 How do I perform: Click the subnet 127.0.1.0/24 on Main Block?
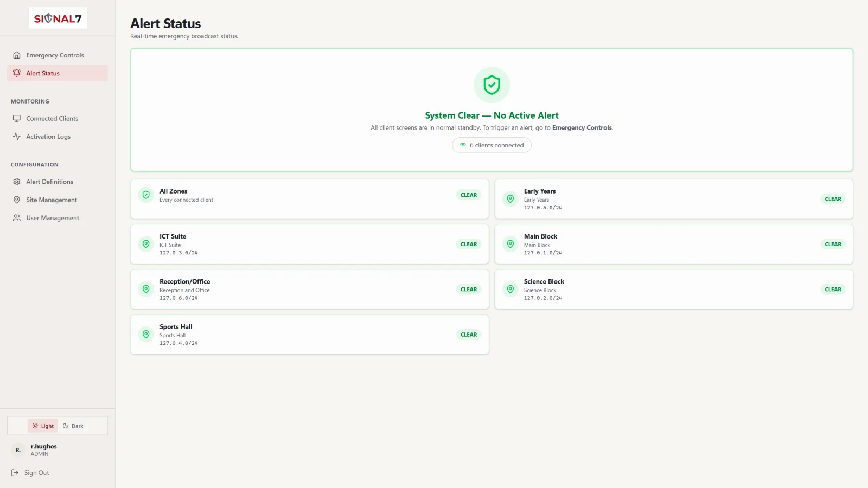pos(543,253)
